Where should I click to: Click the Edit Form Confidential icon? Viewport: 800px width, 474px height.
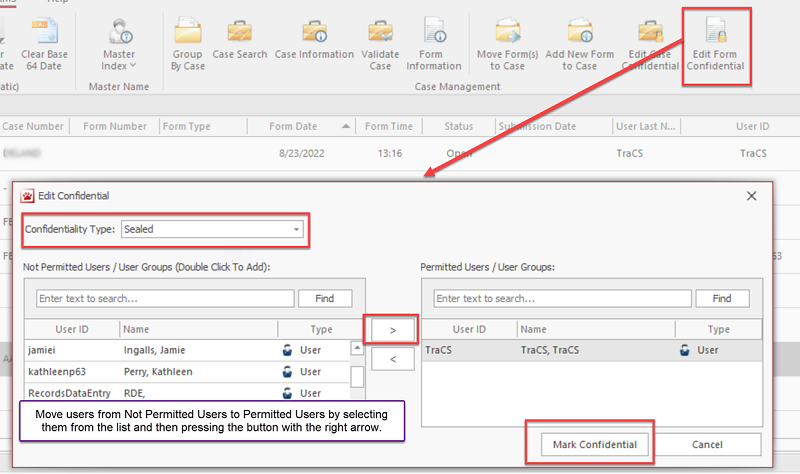click(716, 45)
